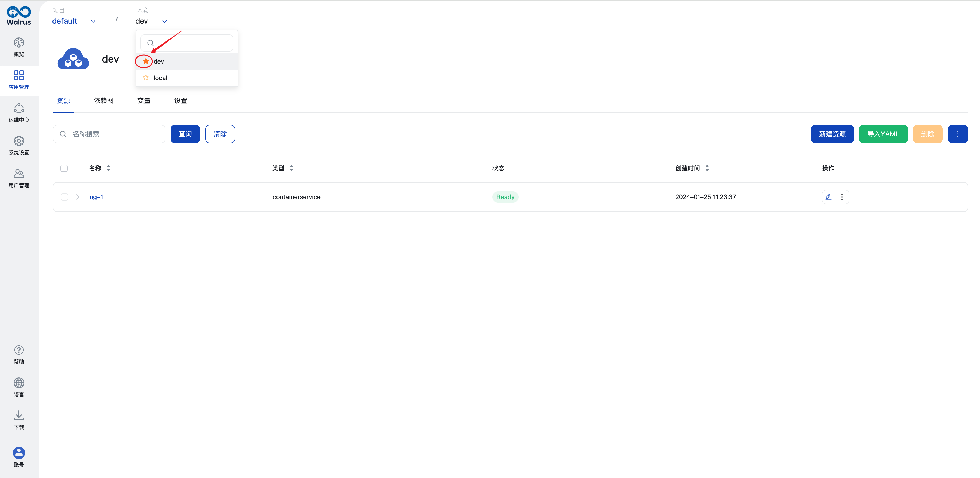Viewport: 980px width, 478px height.
Task: Focus the 名称搜索 name search field
Action: [x=109, y=134]
